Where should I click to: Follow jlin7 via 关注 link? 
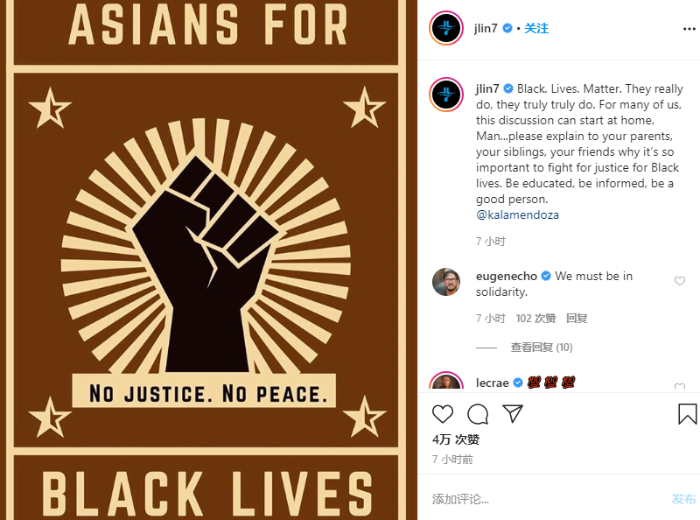pos(536,28)
